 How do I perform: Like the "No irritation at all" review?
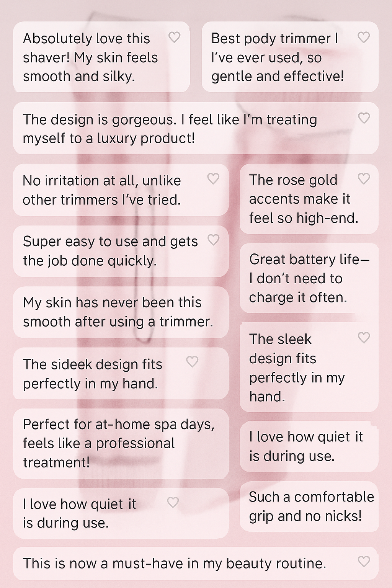[x=213, y=178]
